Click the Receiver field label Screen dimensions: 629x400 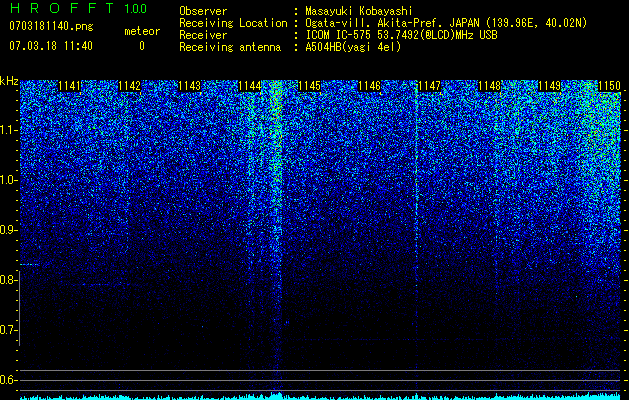coord(203,35)
